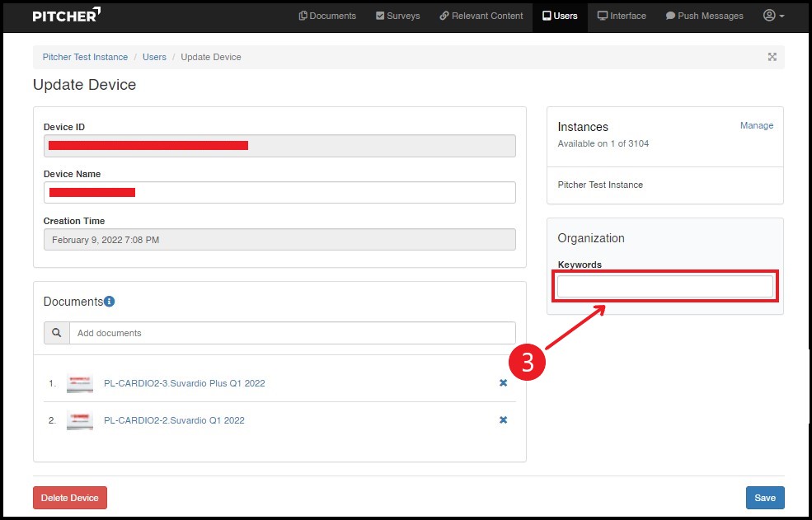Image resolution: width=812 pixels, height=520 pixels.
Task: Go to the Surveys section
Action: pyautogui.click(x=397, y=16)
